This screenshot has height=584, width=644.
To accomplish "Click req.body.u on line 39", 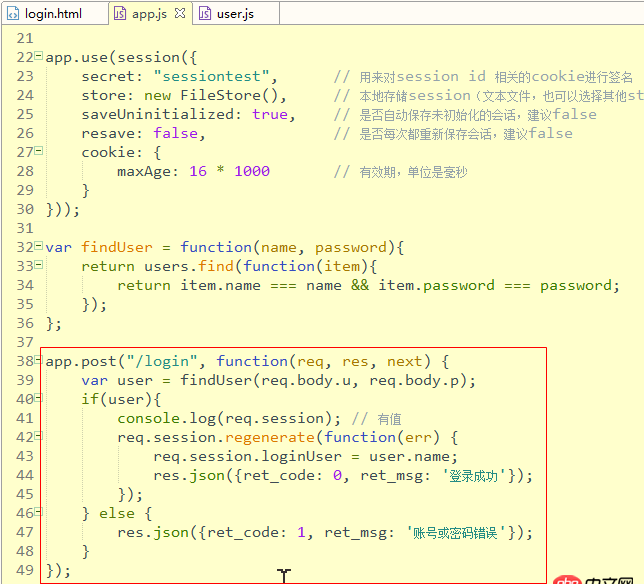I will (306, 380).
